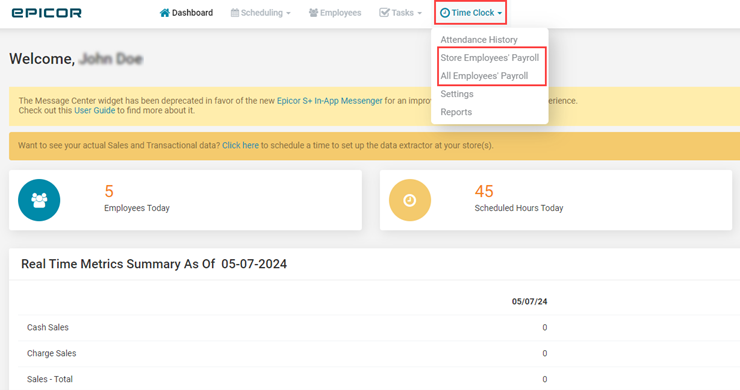This screenshot has width=740, height=390.
Task: Click the 'Employees Today' label
Action: pos(137,208)
